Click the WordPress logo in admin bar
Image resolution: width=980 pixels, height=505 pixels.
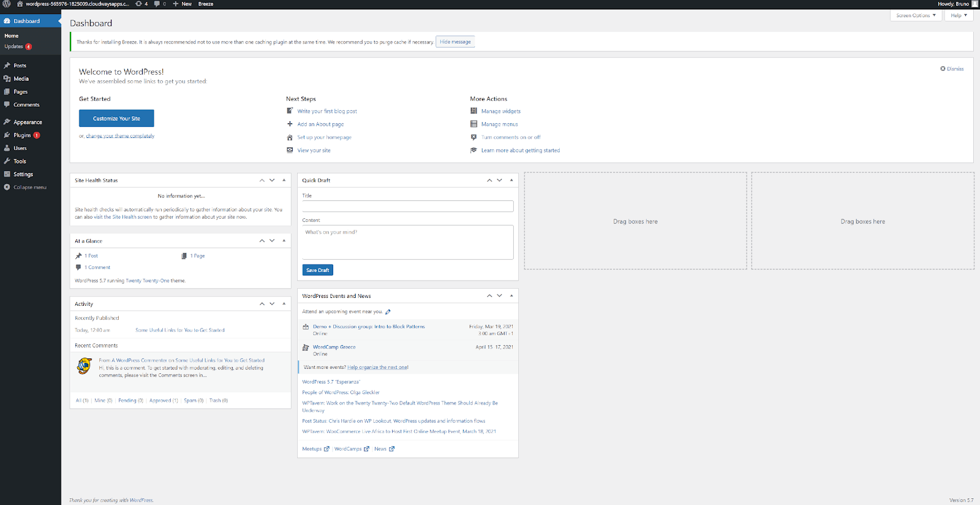(x=7, y=4)
